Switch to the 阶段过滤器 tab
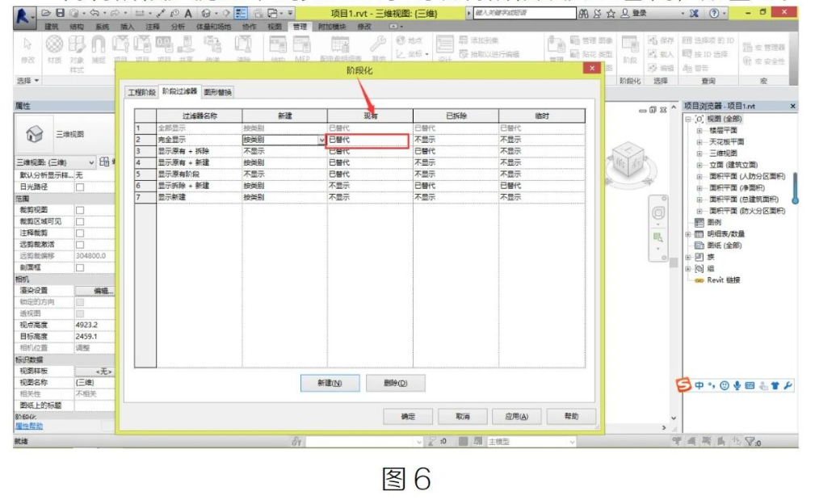This screenshot has width=836, height=504. click(179, 92)
